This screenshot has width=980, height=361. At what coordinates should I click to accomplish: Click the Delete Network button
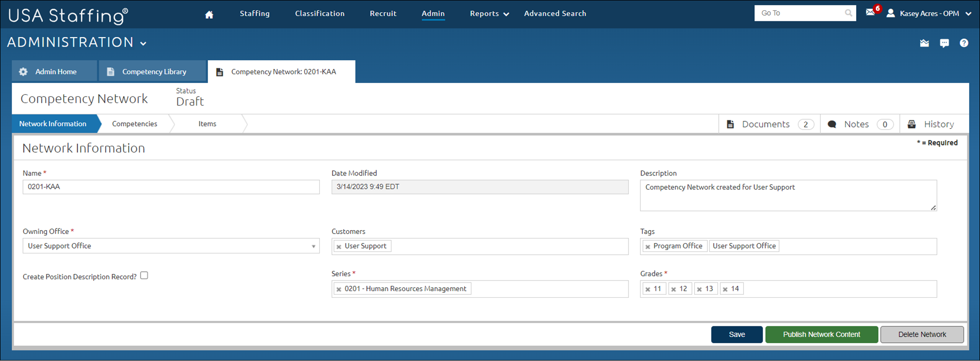pyautogui.click(x=922, y=335)
